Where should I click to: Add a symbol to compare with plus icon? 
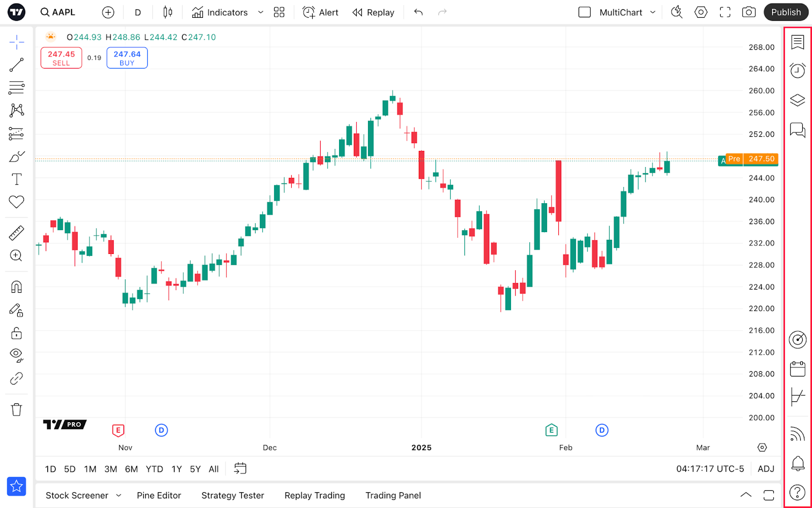108,12
